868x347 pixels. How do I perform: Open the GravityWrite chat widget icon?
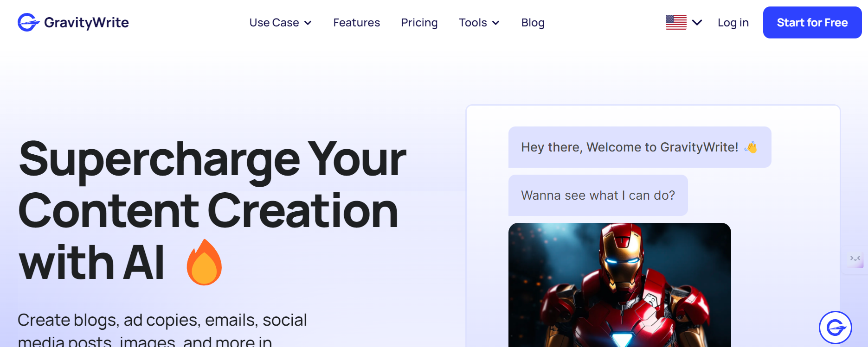click(x=836, y=328)
